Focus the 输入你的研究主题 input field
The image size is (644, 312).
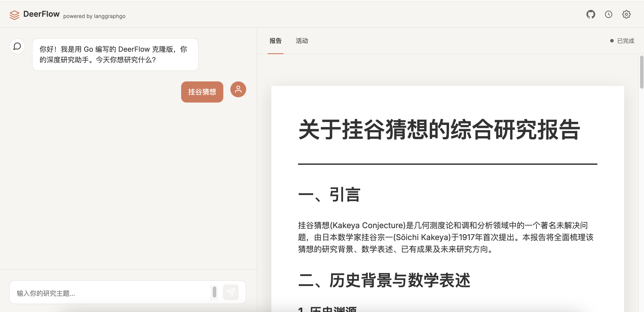coord(110,293)
